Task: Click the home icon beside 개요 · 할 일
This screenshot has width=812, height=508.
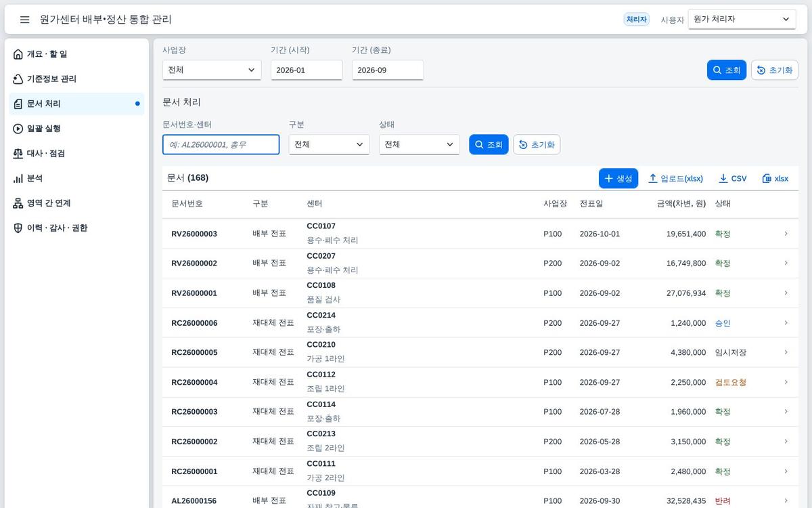Action: (x=18, y=54)
